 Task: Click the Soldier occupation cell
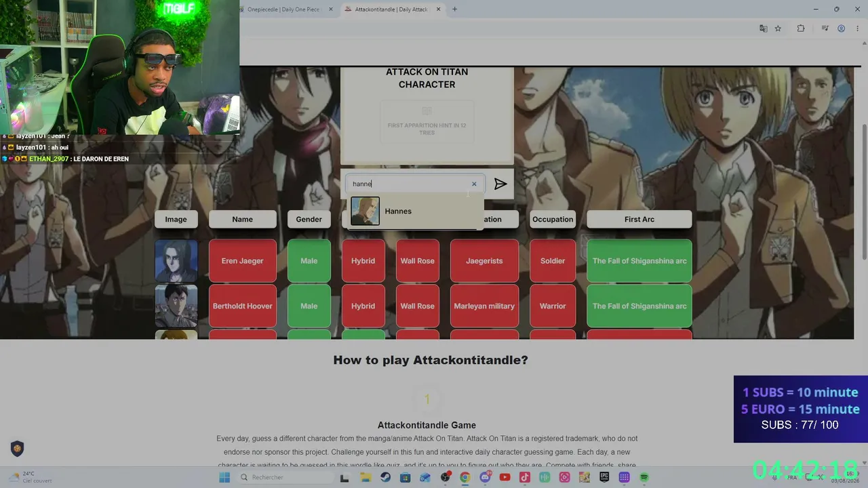tap(553, 261)
